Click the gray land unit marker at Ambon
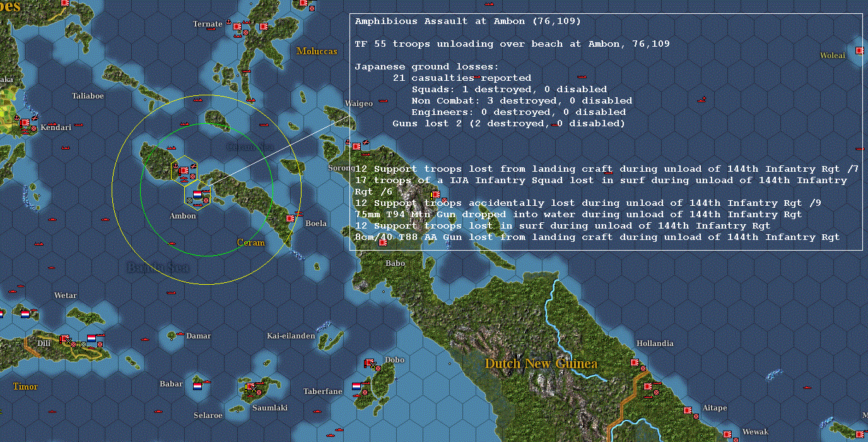 [190, 200]
